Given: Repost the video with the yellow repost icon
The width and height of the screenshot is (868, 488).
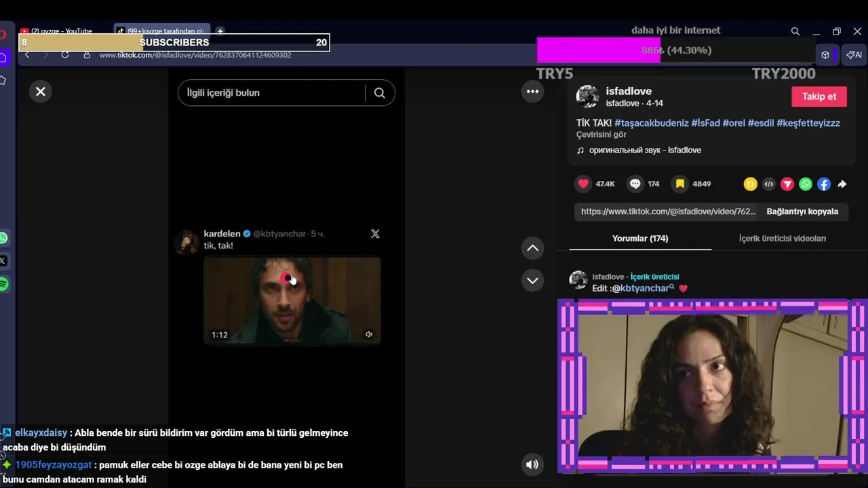Looking at the screenshot, I should click(x=750, y=184).
